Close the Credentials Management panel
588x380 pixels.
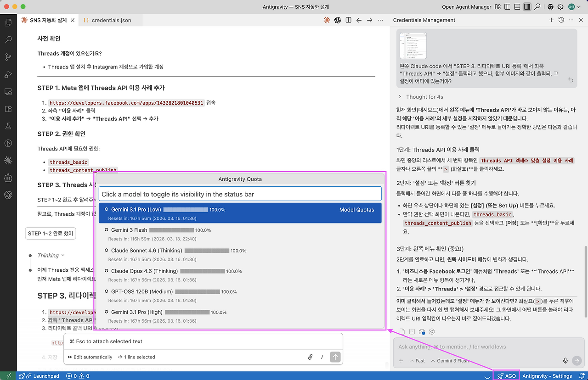tap(581, 20)
